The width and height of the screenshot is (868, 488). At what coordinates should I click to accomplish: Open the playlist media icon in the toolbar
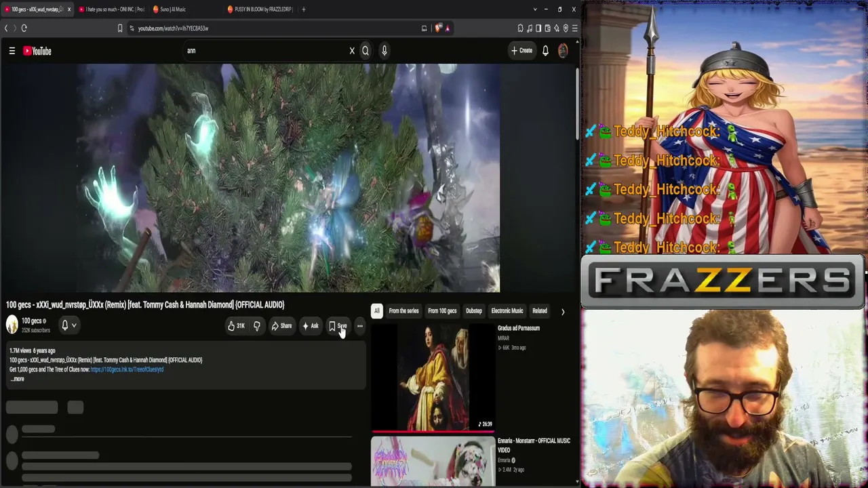(530, 28)
